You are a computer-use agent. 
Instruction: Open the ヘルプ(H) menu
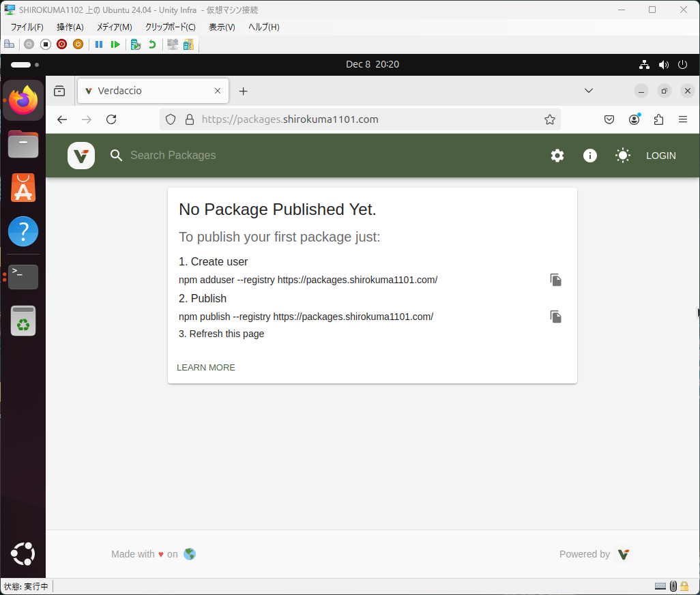pyautogui.click(x=264, y=27)
